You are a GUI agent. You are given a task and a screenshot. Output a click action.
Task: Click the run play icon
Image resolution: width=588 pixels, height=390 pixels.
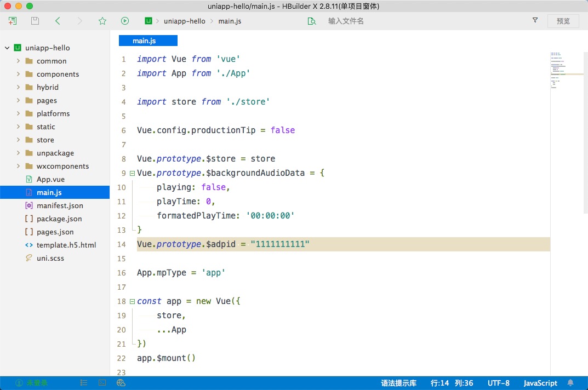[125, 21]
